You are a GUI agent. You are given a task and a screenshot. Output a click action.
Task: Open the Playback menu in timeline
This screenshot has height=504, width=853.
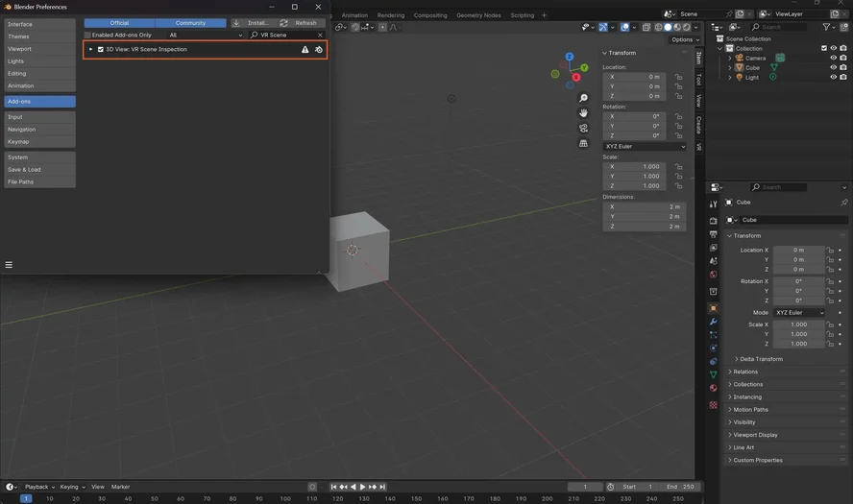pos(39,487)
